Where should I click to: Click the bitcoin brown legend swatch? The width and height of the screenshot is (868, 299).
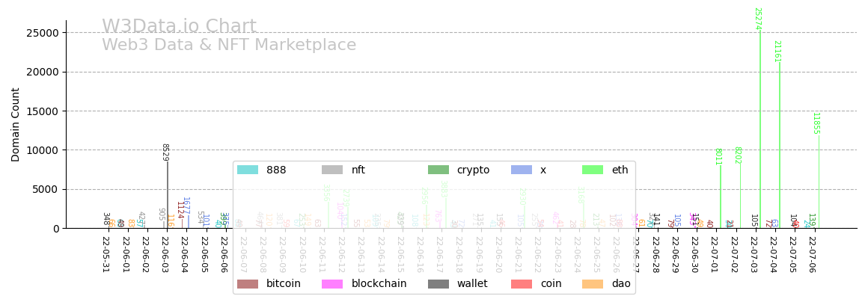(x=248, y=284)
